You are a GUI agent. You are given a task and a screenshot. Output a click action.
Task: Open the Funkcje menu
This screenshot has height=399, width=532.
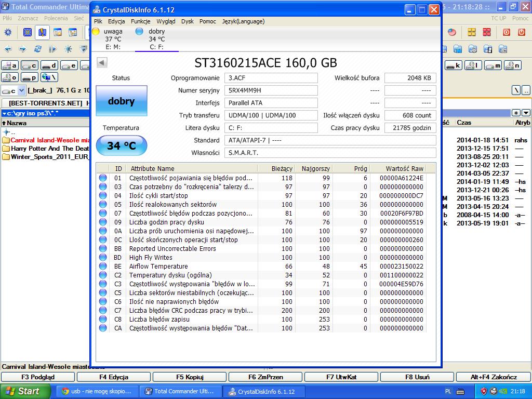click(140, 21)
